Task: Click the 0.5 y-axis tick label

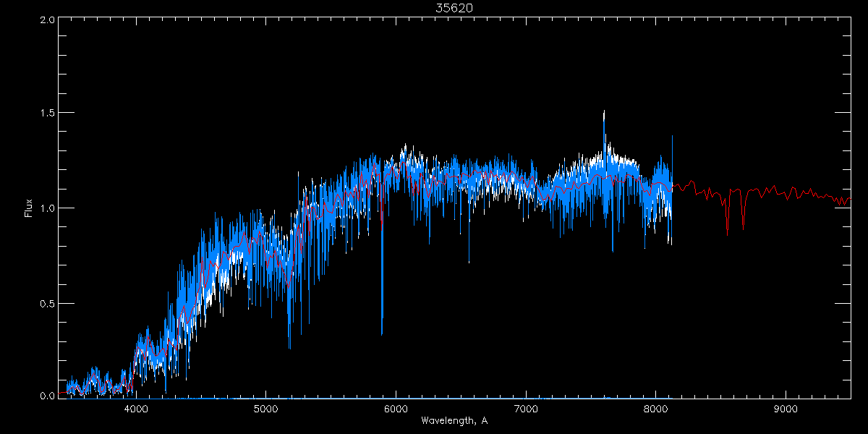Action: 48,303
